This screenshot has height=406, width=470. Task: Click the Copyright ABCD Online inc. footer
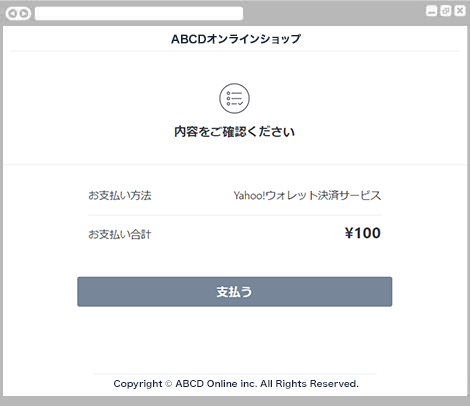pyautogui.click(x=236, y=384)
